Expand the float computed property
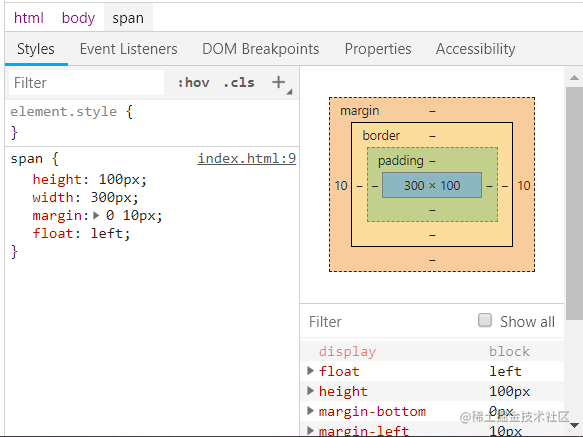The width and height of the screenshot is (583, 437). (310, 371)
